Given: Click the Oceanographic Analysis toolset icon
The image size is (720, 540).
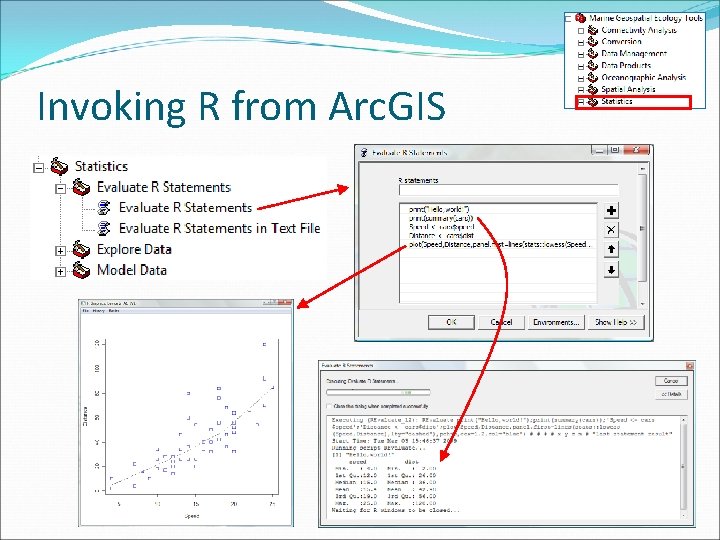Looking at the screenshot, I should pos(593,78).
